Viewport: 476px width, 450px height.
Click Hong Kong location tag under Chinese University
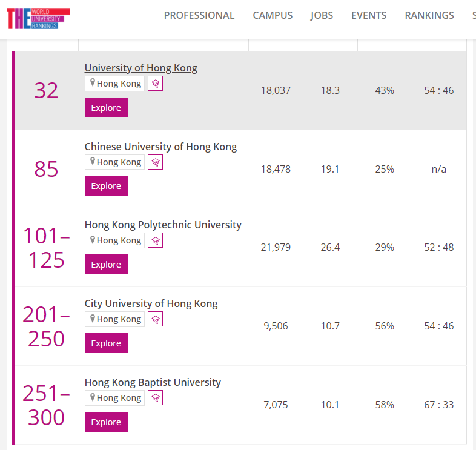(114, 162)
